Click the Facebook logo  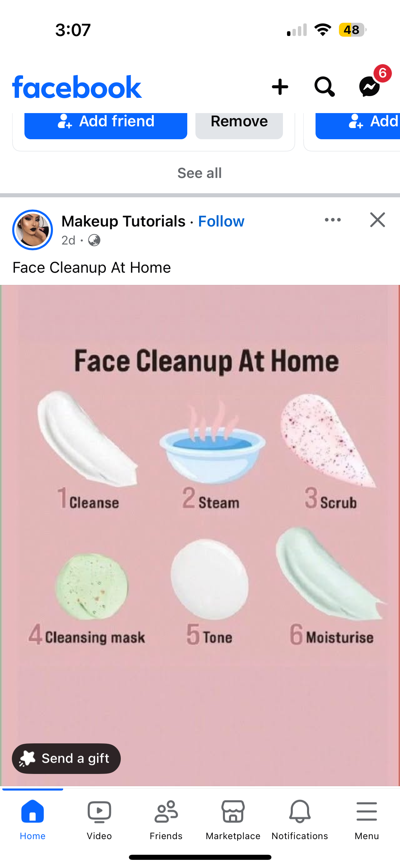click(77, 87)
